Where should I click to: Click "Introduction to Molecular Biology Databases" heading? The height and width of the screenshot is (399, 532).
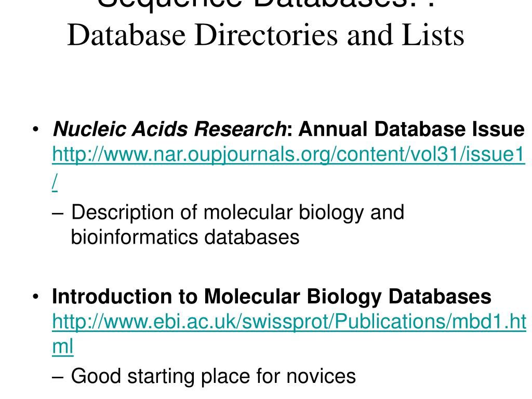pyautogui.click(x=271, y=297)
